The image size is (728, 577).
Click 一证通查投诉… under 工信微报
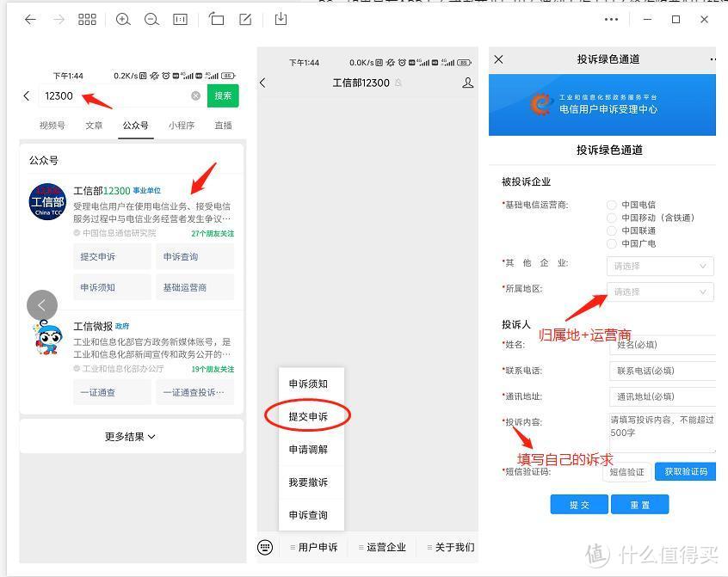click(x=195, y=392)
